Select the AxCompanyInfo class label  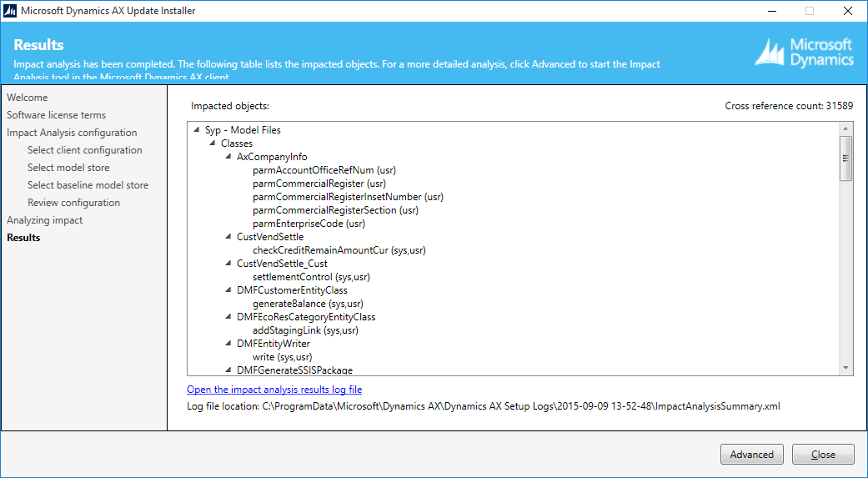[272, 157]
